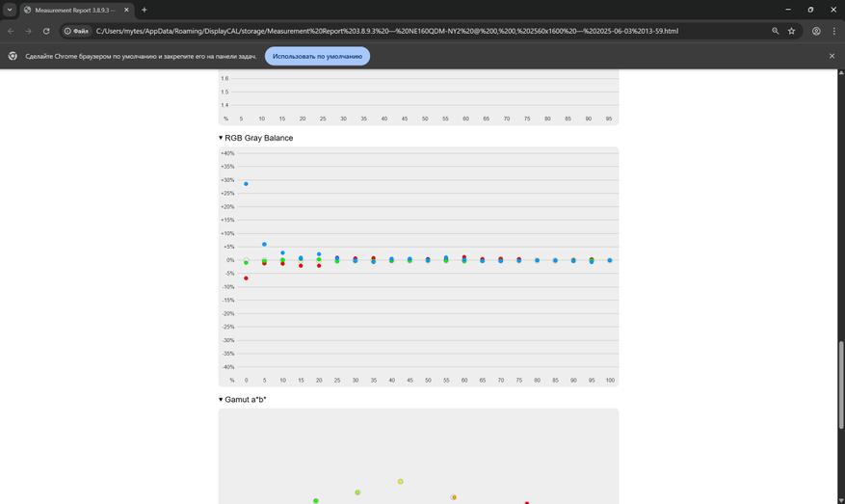
Task: Dismiss the default browser notification bar
Action: tap(832, 56)
